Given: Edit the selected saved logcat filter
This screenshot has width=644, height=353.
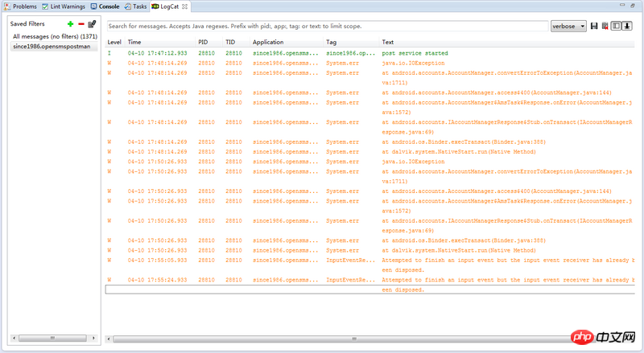Looking at the screenshot, I should coord(92,24).
